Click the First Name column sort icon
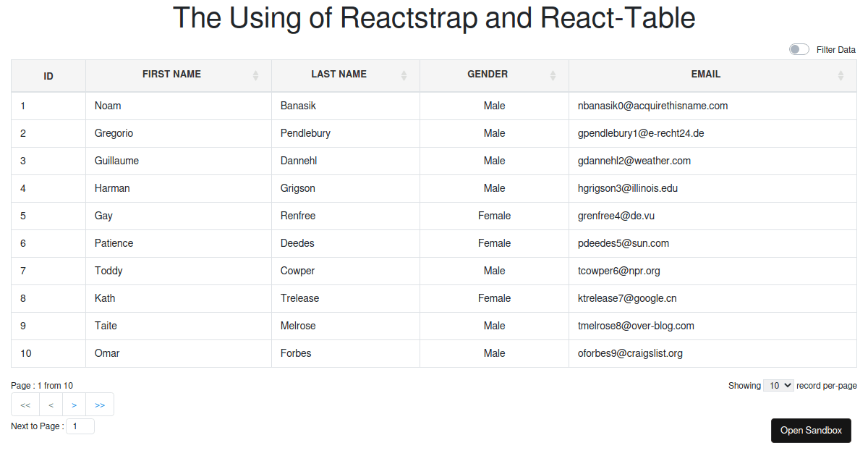Viewport: 868px width, 456px height. pyautogui.click(x=255, y=75)
